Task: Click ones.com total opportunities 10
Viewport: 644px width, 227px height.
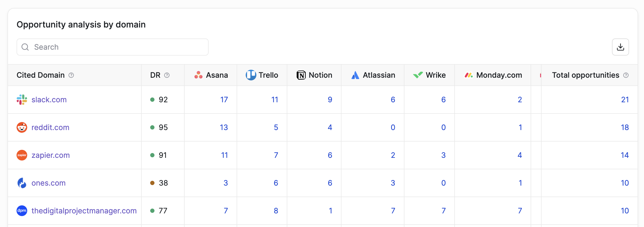Action: (x=625, y=183)
